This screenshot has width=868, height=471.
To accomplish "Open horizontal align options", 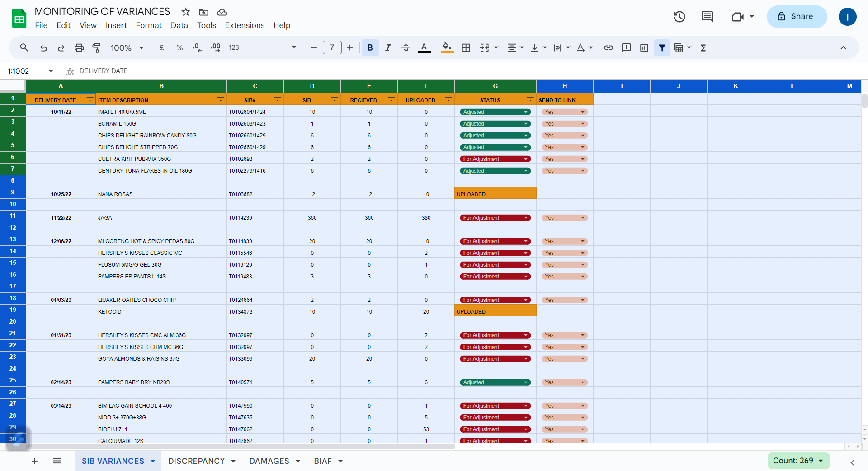I will (515, 47).
